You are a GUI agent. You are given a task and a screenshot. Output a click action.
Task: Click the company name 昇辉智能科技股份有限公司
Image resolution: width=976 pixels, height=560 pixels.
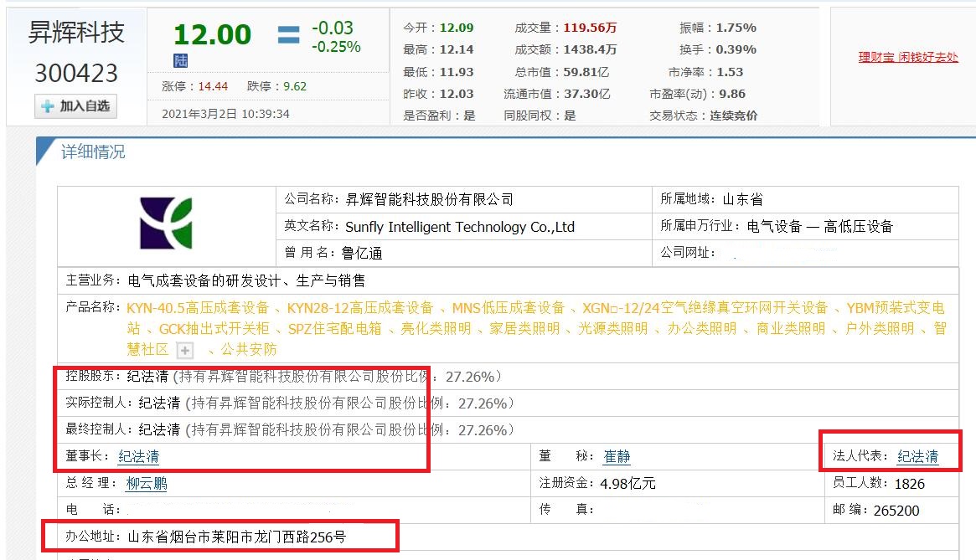coord(430,200)
